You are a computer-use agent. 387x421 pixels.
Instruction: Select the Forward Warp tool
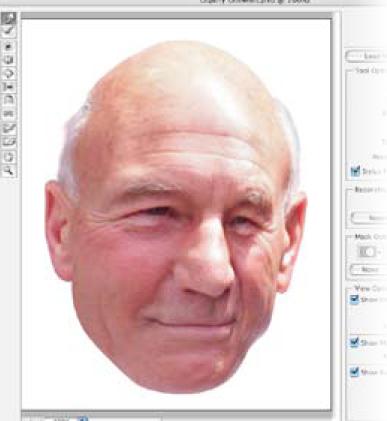pyautogui.click(x=9, y=19)
